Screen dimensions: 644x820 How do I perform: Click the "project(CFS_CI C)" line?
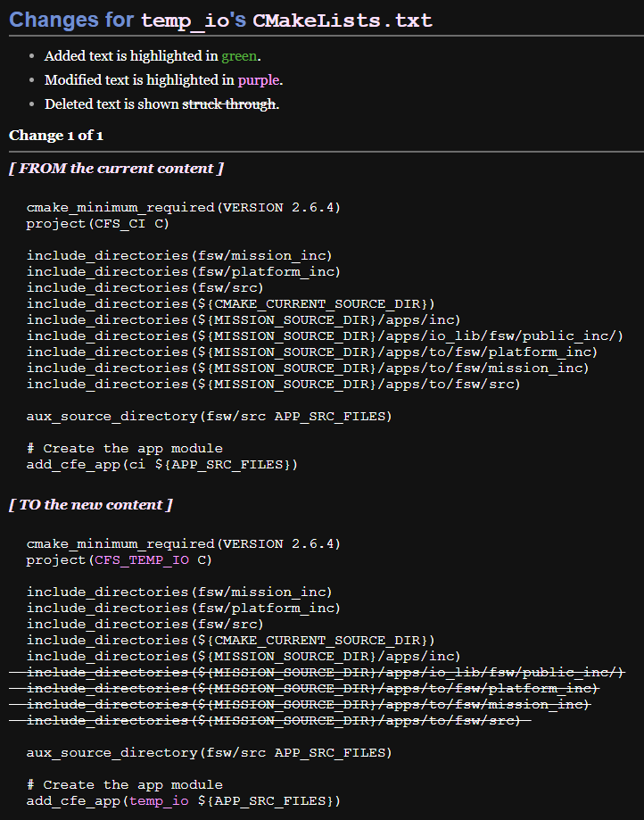click(x=97, y=224)
